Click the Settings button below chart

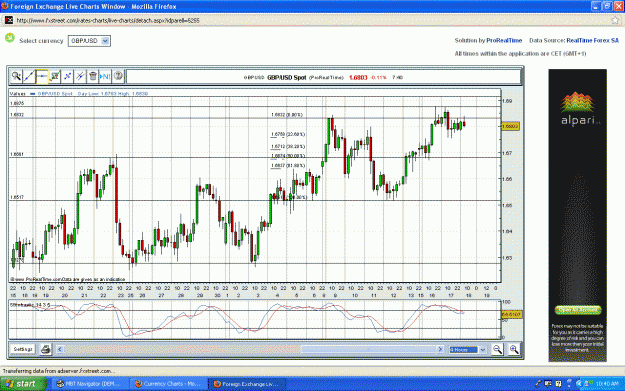pos(23,349)
